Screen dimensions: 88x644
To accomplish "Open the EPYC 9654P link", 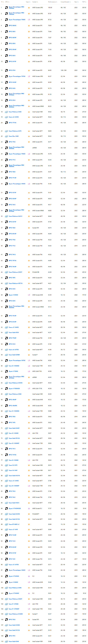I will click(x=12, y=38).
